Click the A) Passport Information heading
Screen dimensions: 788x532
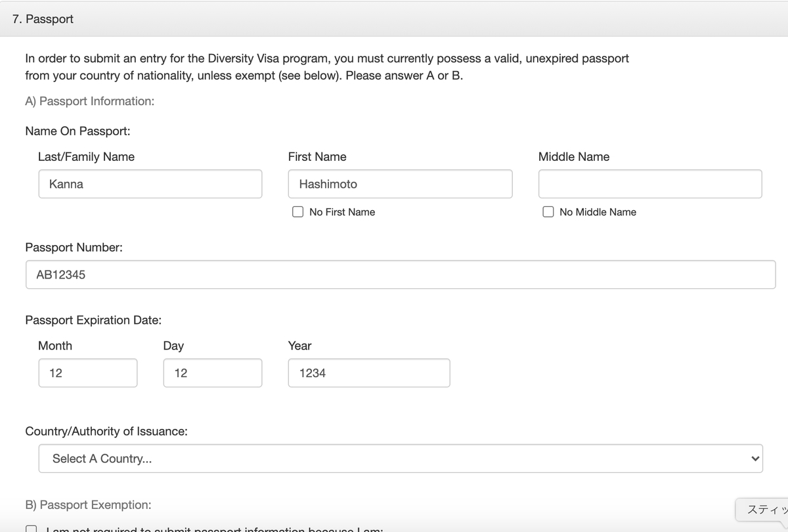[x=90, y=101]
